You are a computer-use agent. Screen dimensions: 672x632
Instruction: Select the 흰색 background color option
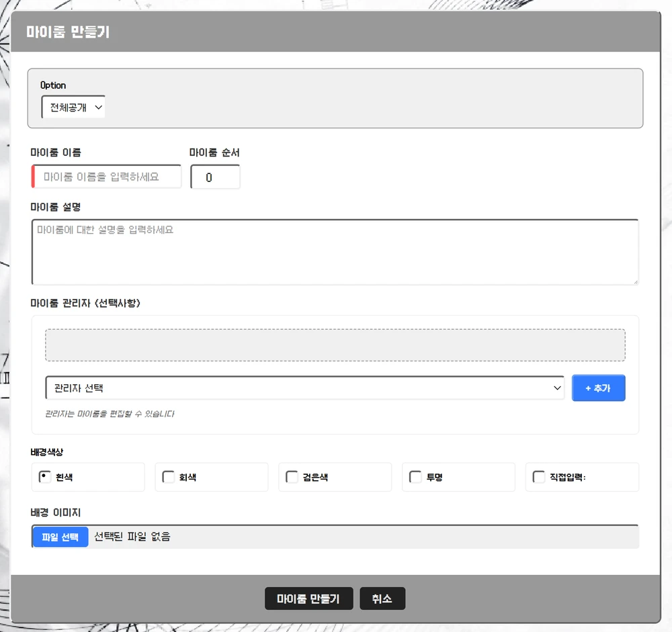click(x=45, y=477)
